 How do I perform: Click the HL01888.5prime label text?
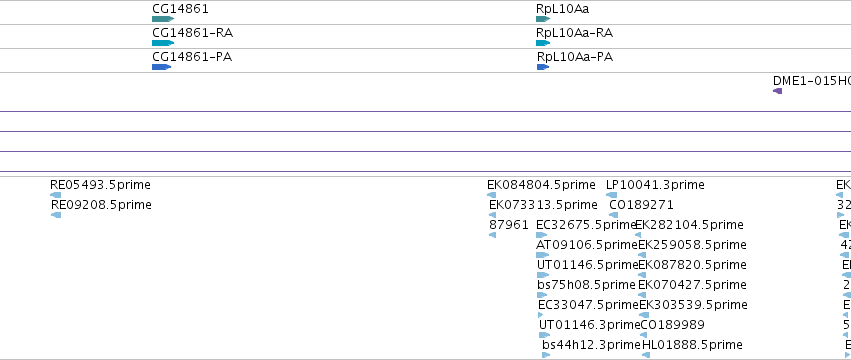pyautogui.click(x=693, y=345)
